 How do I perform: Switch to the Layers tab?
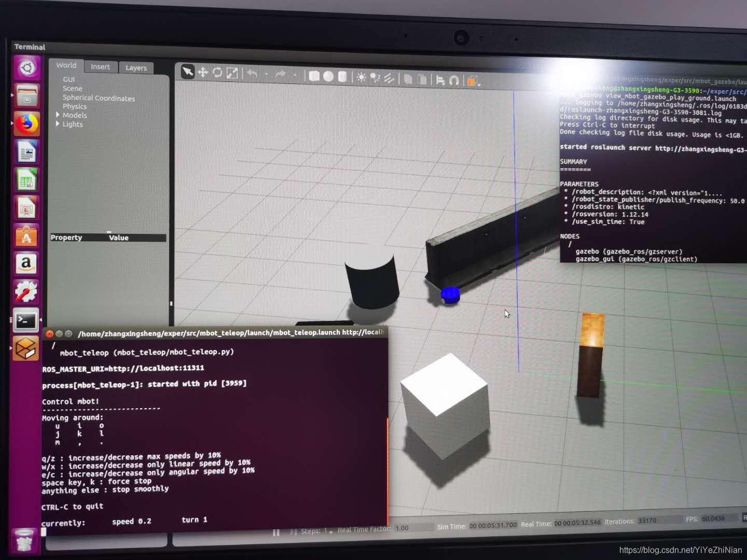[x=136, y=67]
